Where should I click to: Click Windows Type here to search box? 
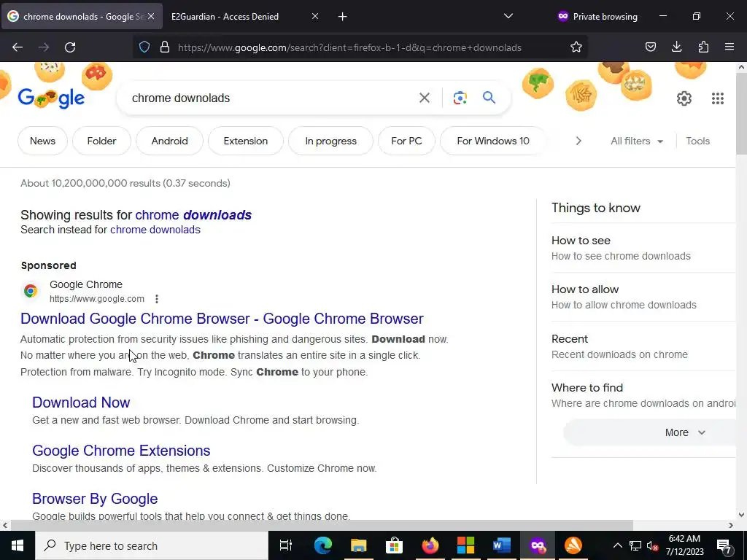(152, 545)
